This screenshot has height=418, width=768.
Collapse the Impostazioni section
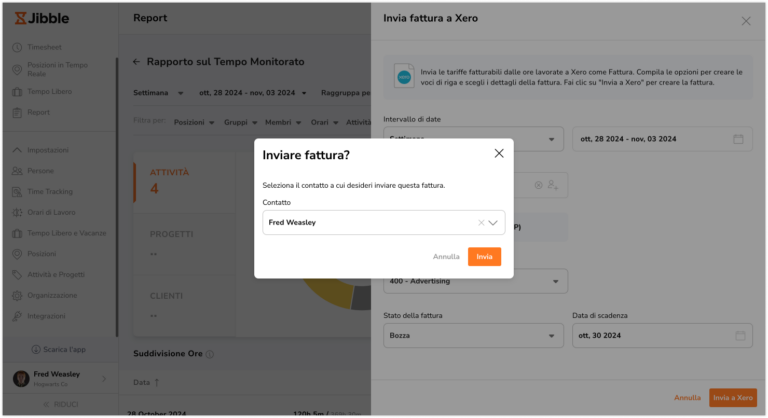click(x=48, y=150)
